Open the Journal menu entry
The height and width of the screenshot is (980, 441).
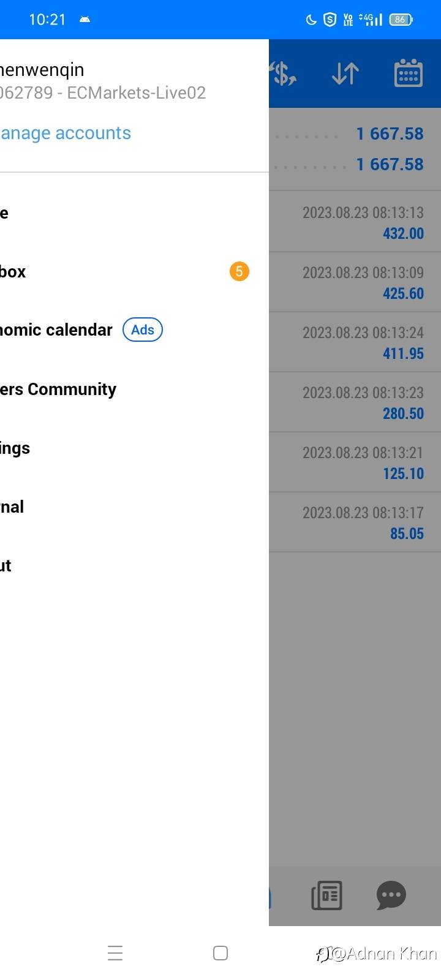[12, 507]
